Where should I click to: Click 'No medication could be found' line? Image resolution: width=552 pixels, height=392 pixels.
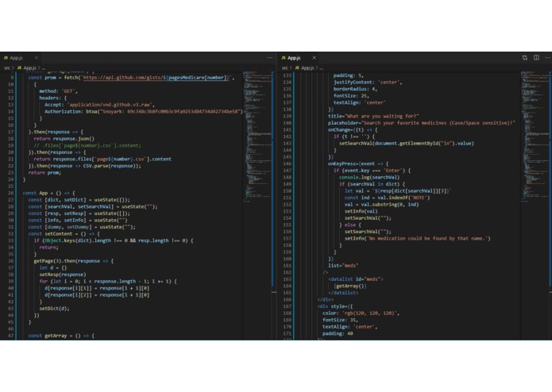click(417, 239)
